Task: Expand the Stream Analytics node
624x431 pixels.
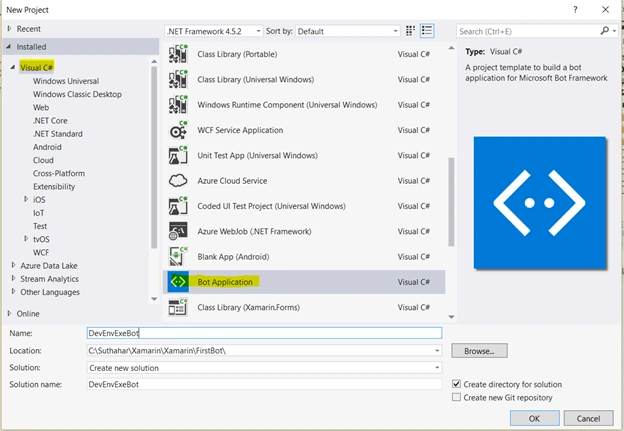Action: pos(13,278)
